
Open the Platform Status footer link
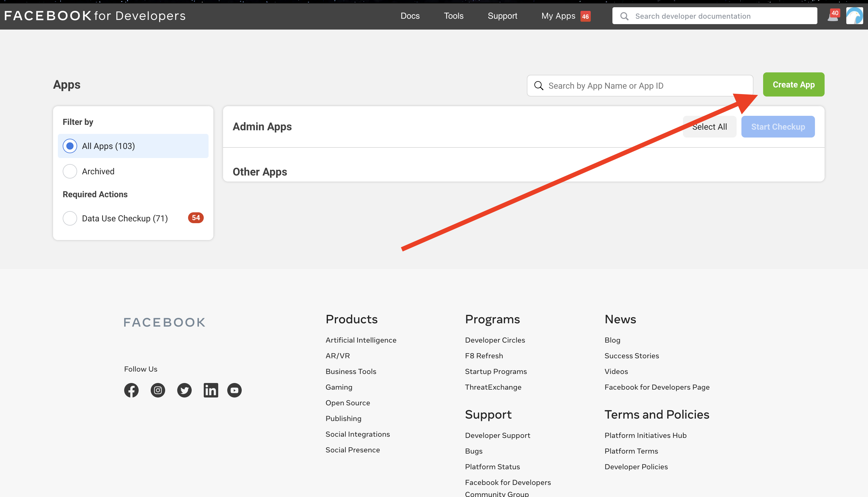[x=492, y=467]
